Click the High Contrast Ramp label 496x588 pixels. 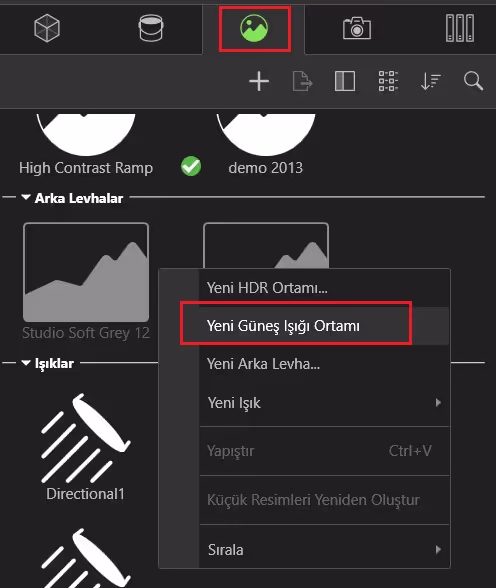coord(86,168)
